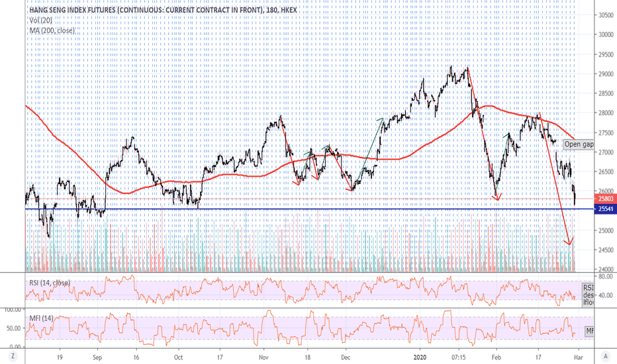Screen dimensions: 617x364
Task: Click the Vol (20) indicator label
Action: coord(40,20)
